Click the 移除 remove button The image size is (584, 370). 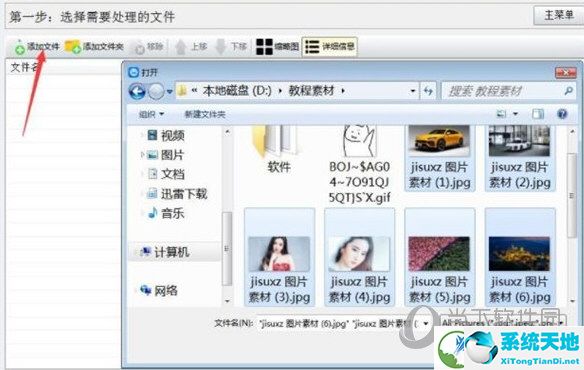[x=149, y=47]
